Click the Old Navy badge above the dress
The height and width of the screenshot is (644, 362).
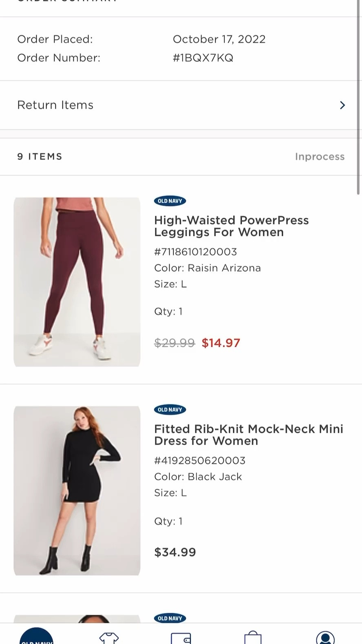170,410
